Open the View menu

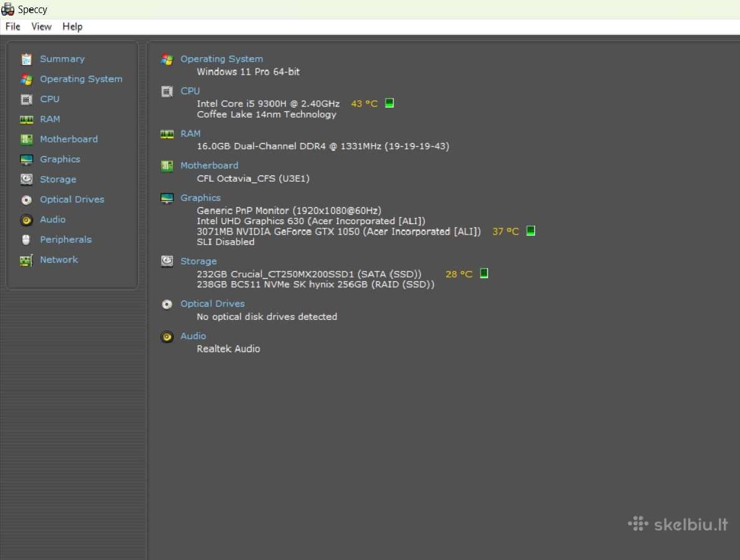pos(42,26)
